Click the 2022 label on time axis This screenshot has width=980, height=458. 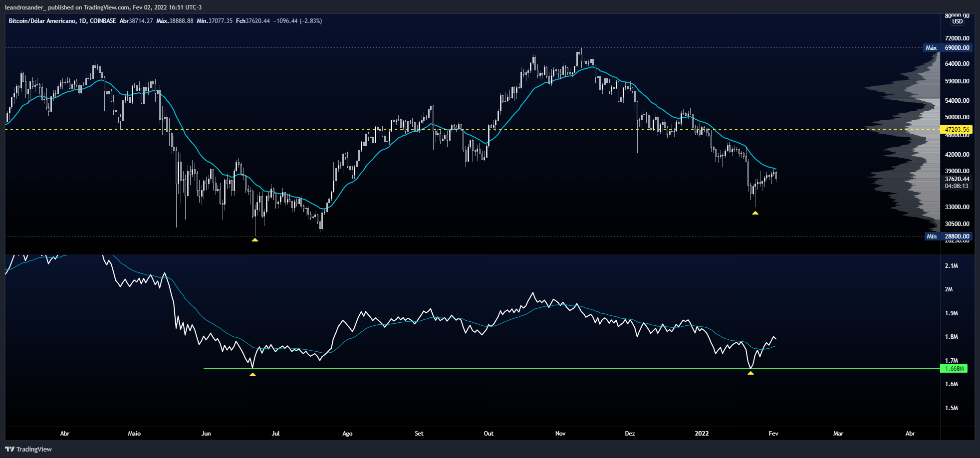coord(702,434)
